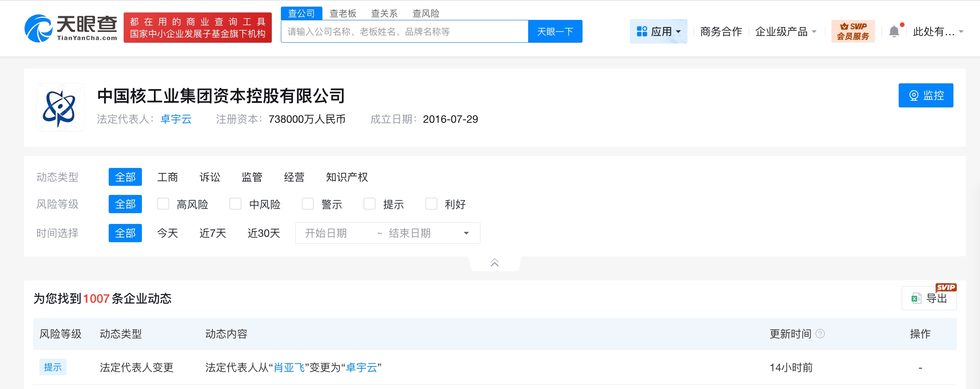Viewport: 980px width, 389px height.
Task: Click the 监控 monitor button
Action: click(926, 95)
